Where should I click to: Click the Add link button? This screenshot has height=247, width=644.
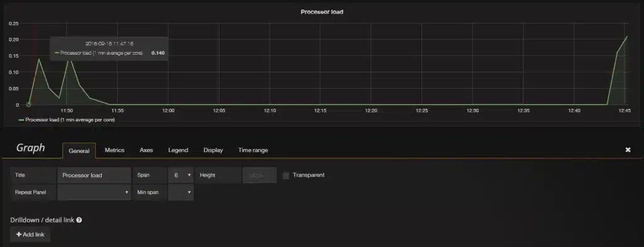coord(30,234)
